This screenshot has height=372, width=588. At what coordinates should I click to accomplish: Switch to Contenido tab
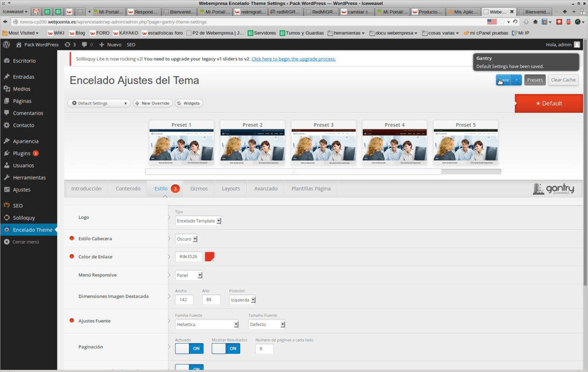click(128, 188)
